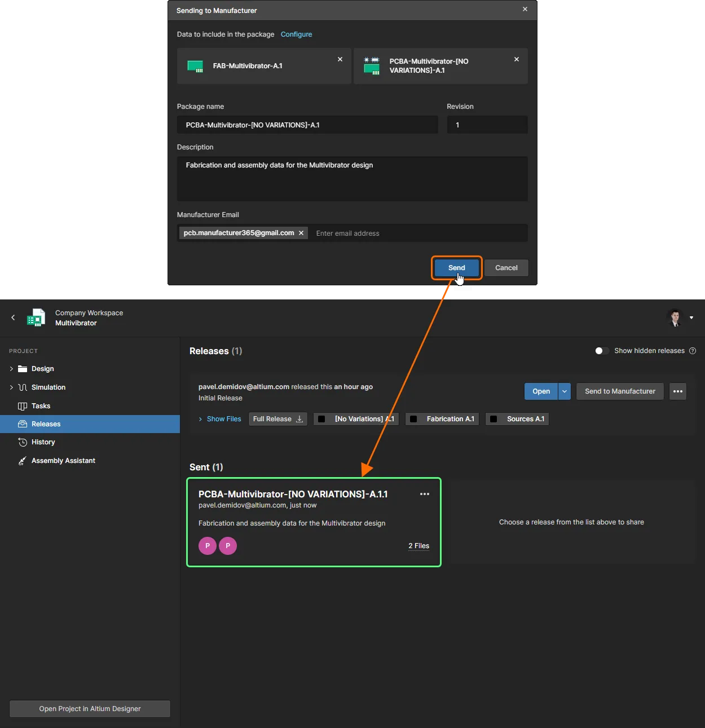The height and width of the screenshot is (728, 705).
Task: Open the Configure package data link
Action: pos(296,34)
